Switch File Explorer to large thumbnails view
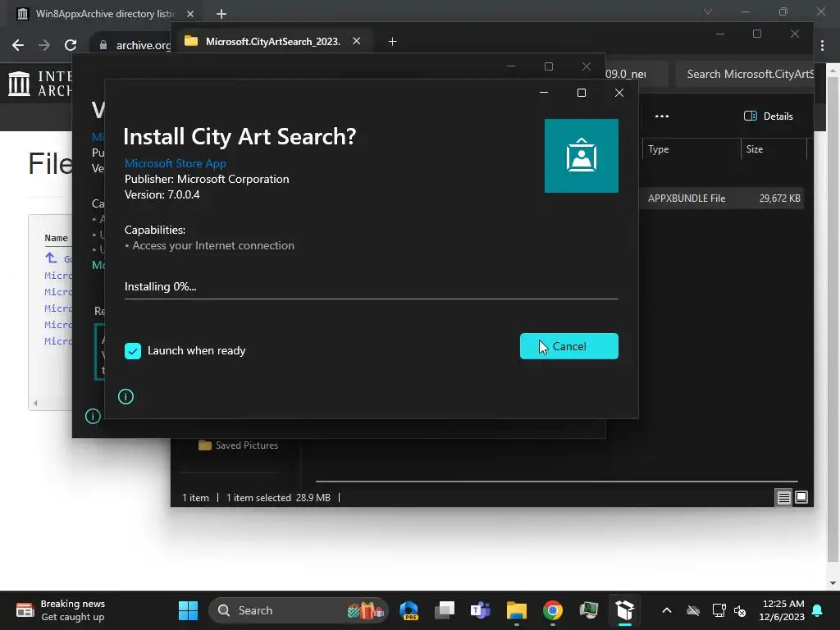This screenshot has height=630, width=840. [x=801, y=498]
